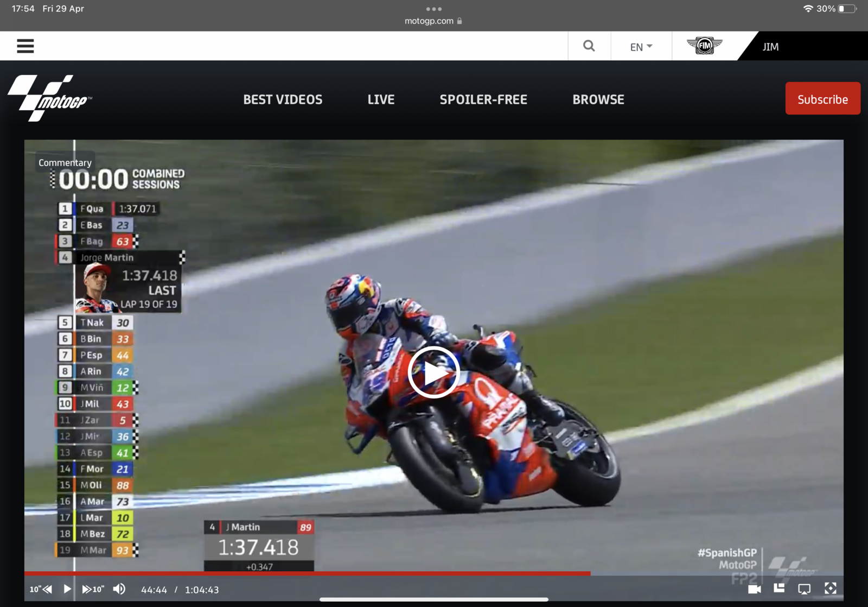Open site search with magnifier icon

pos(589,46)
